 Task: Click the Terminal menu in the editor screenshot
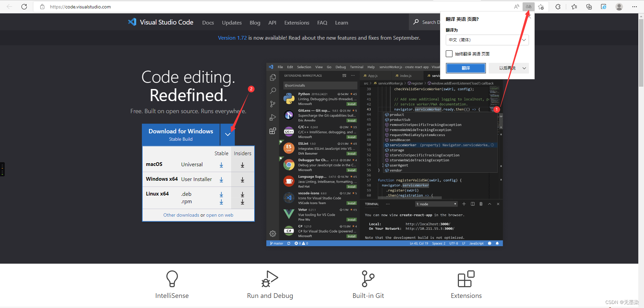[357, 67]
